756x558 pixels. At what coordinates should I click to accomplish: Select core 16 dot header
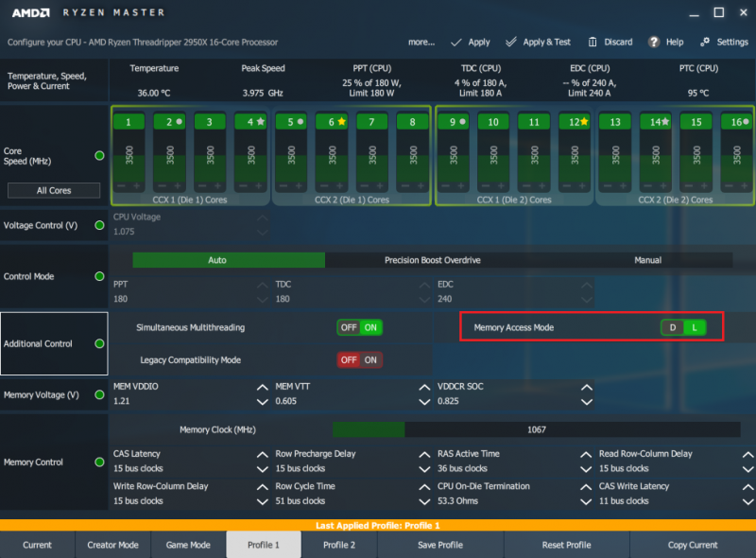coord(737,122)
